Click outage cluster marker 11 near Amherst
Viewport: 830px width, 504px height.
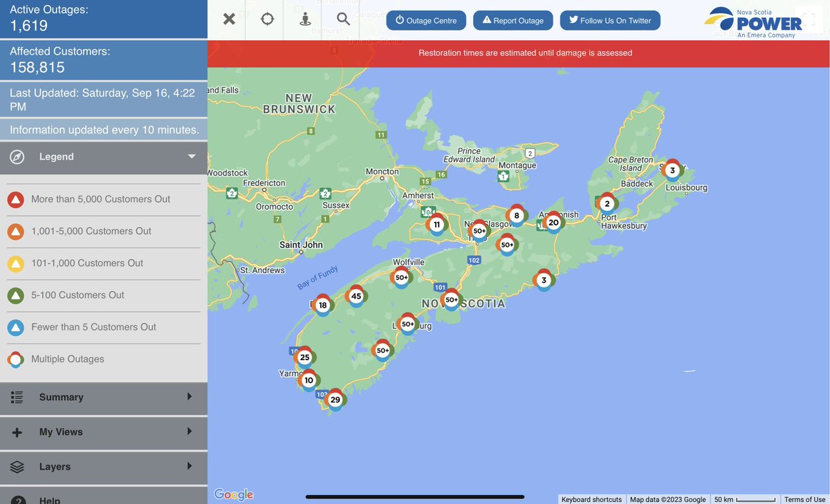(436, 225)
